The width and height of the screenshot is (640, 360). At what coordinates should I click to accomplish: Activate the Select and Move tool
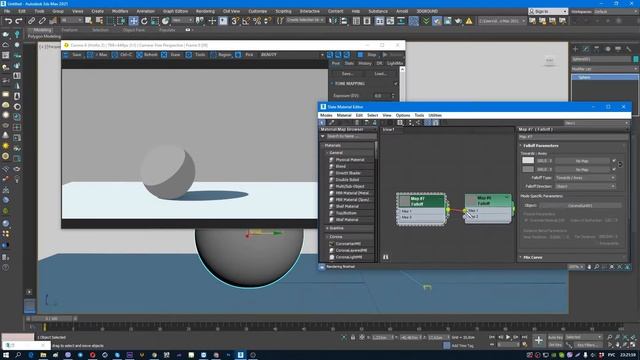coord(133,21)
